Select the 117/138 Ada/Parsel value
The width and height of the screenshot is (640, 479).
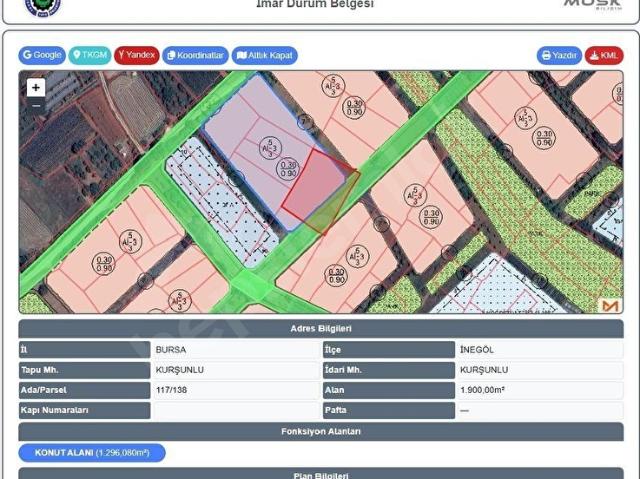coord(171,390)
